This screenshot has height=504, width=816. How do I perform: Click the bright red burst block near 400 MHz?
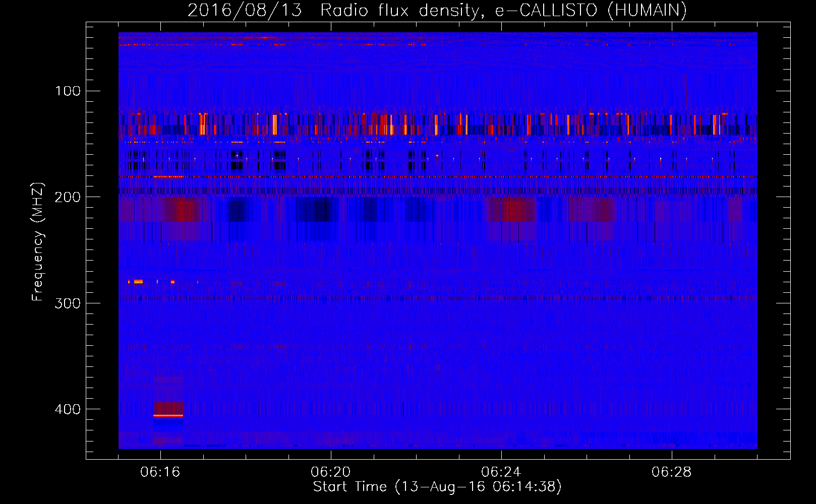tap(168, 409)
